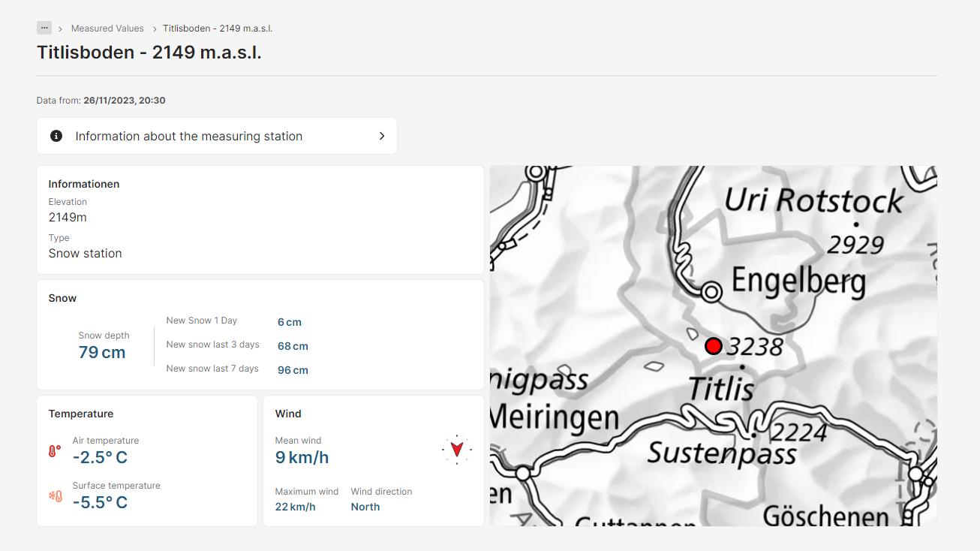This screenshot has width=980, height=551.
Task: Expand measuring station info via right chevron
Action: [381, 136]
